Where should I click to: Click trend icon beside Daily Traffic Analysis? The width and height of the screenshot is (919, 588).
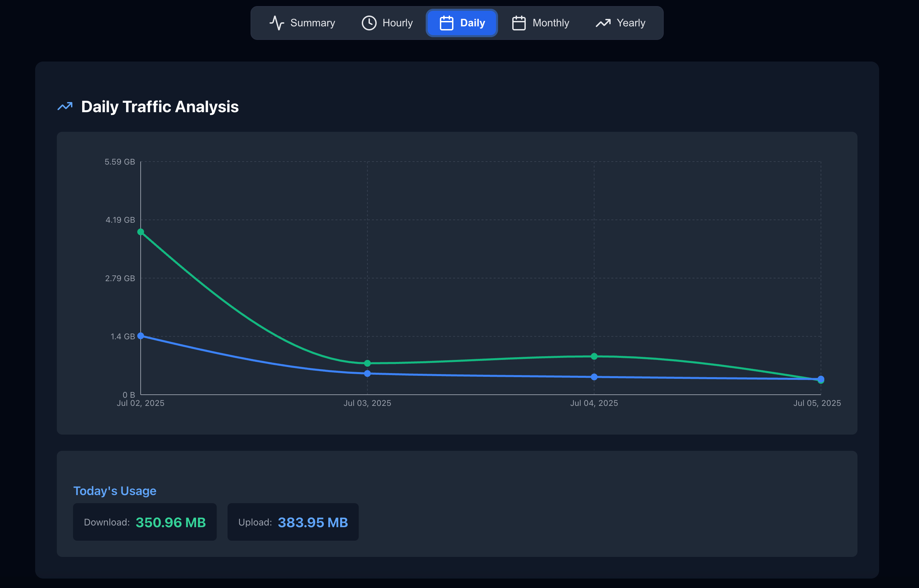(x=65, y=106)
